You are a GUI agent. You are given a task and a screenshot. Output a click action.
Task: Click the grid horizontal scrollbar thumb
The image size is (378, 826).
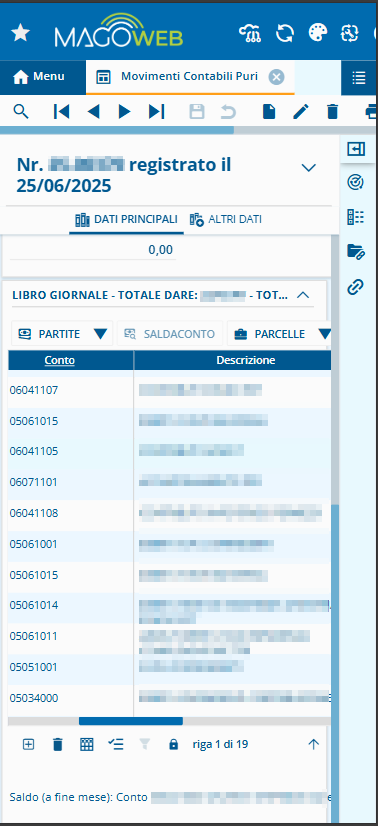pyautogui.click(x=131, y=721)
